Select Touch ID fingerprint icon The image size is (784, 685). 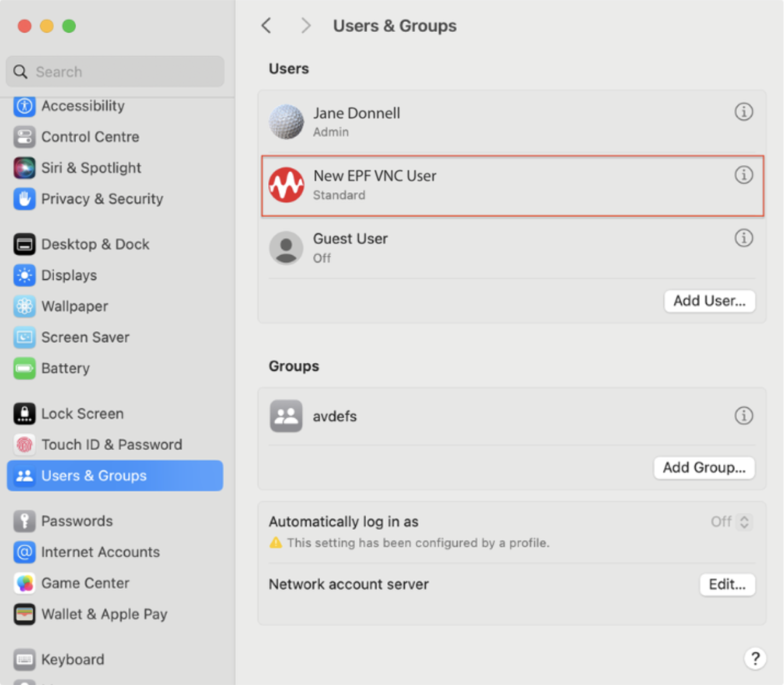24,445
